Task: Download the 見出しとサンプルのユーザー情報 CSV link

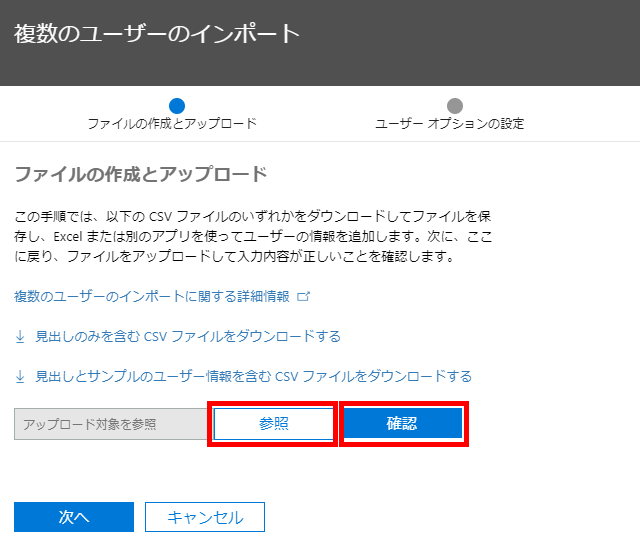Action: (x=253, y=376)
